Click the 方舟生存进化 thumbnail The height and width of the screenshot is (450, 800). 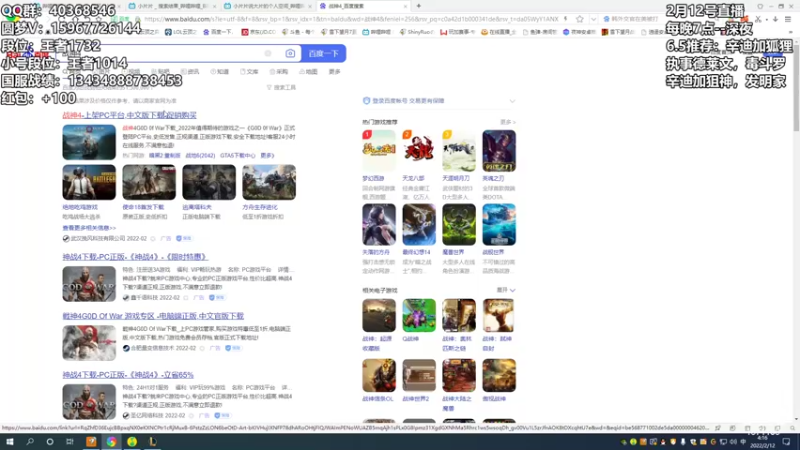pyautogui.click(x=269, y=182)
